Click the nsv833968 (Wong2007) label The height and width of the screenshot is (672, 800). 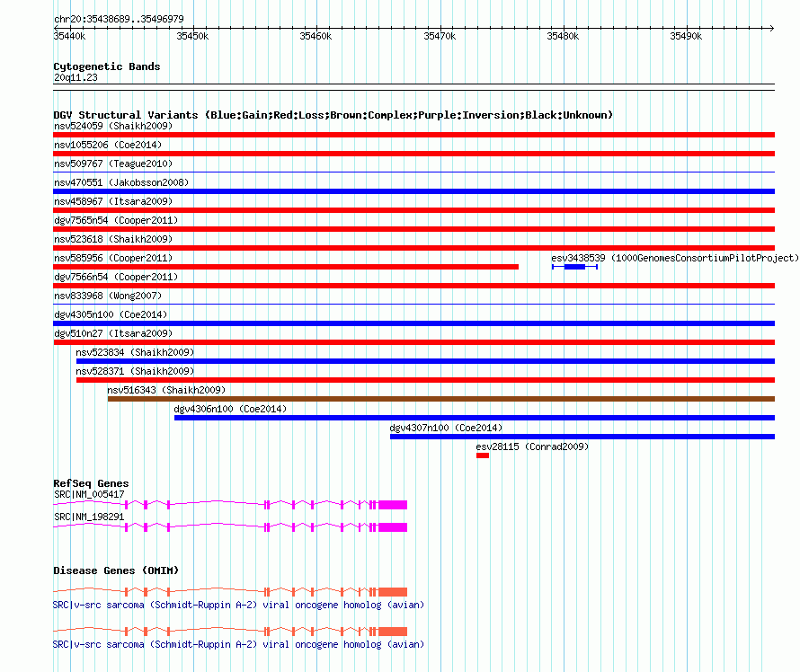[x=108, y=296]
